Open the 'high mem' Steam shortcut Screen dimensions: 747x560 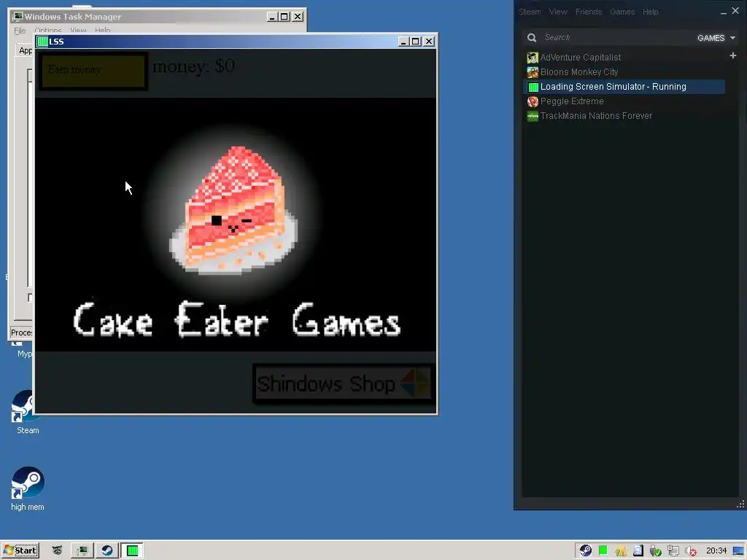(x=28, y=489)
